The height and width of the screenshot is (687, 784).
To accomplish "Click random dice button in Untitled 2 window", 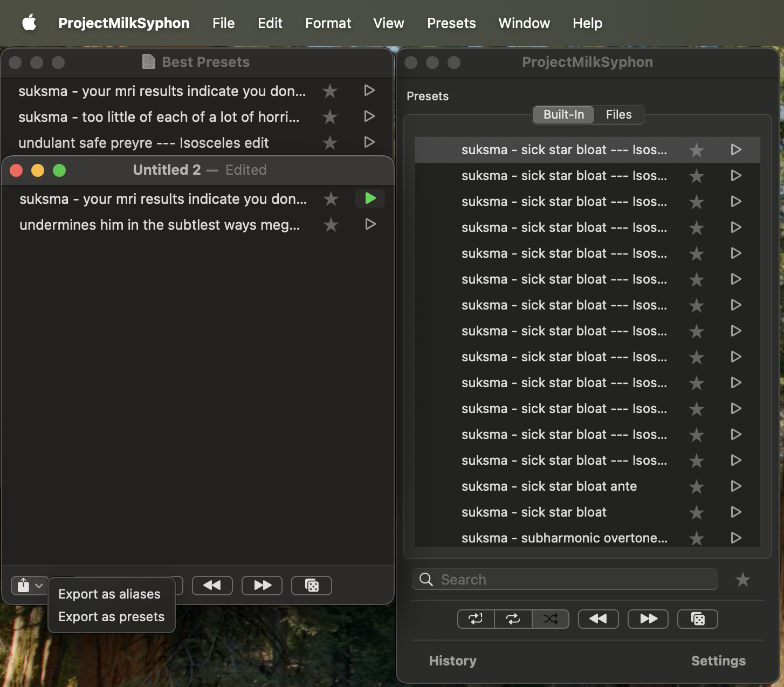I will pos(312,586).
